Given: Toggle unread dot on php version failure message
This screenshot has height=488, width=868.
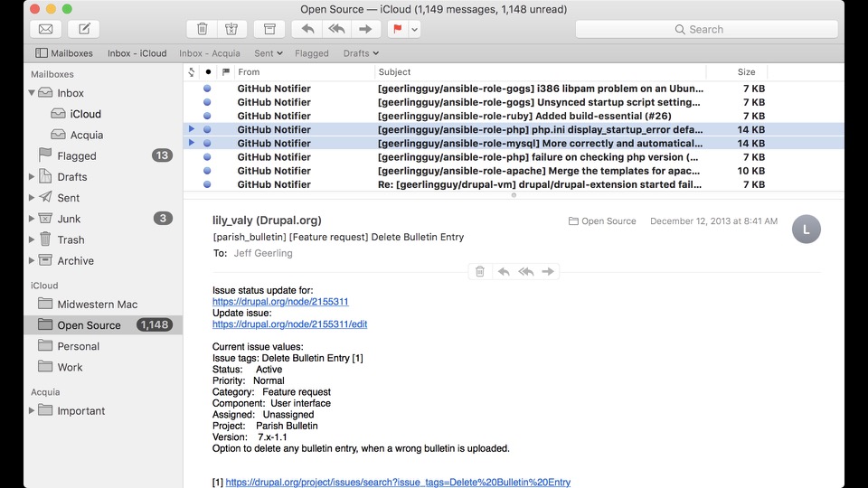Looking at the screenshot, I should coord(207,157).
